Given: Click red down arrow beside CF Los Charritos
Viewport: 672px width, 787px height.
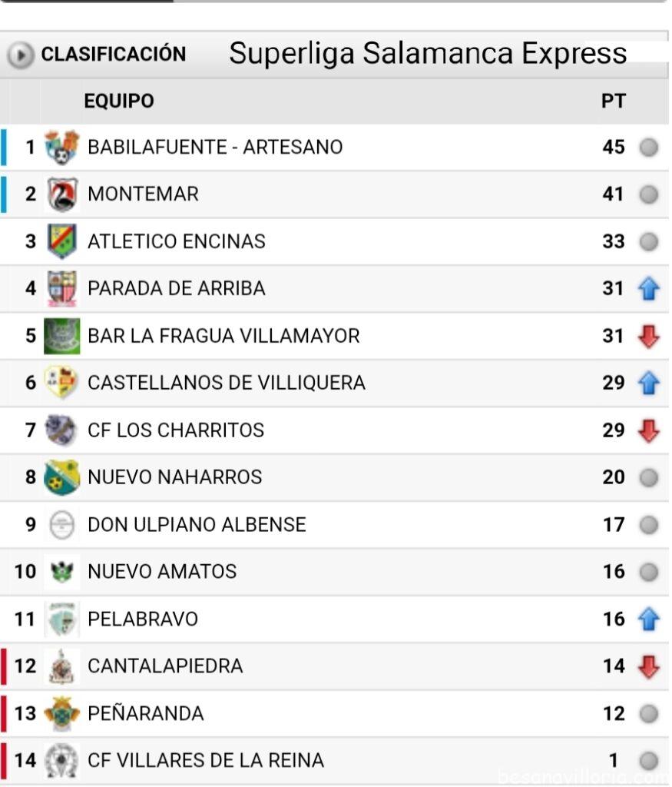Looking at the screenshot, I should click(x=649, y=430).
